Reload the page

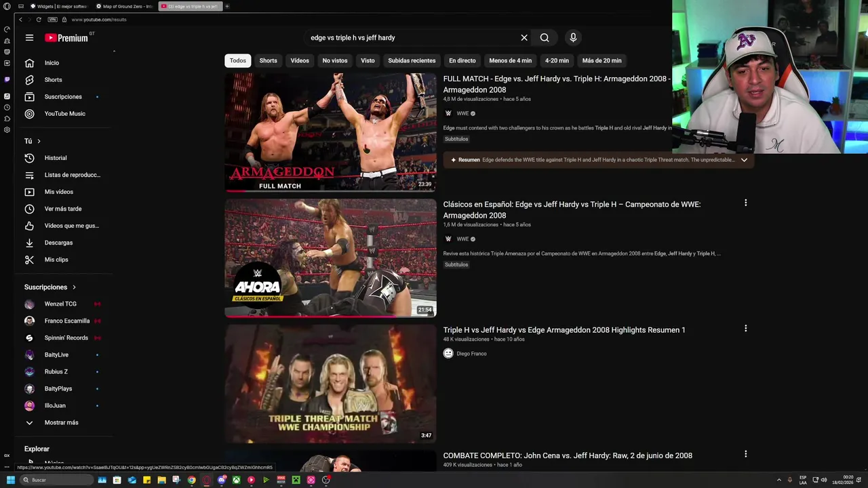click(39, 20)
